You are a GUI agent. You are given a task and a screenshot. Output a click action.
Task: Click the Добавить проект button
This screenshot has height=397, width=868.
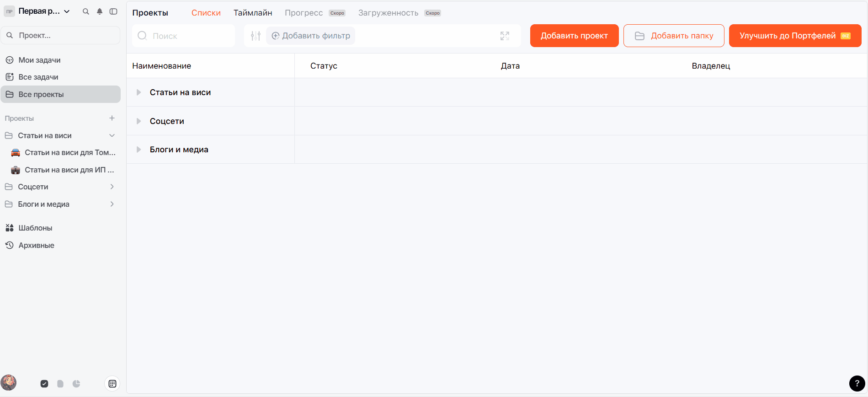pos(574,36)
